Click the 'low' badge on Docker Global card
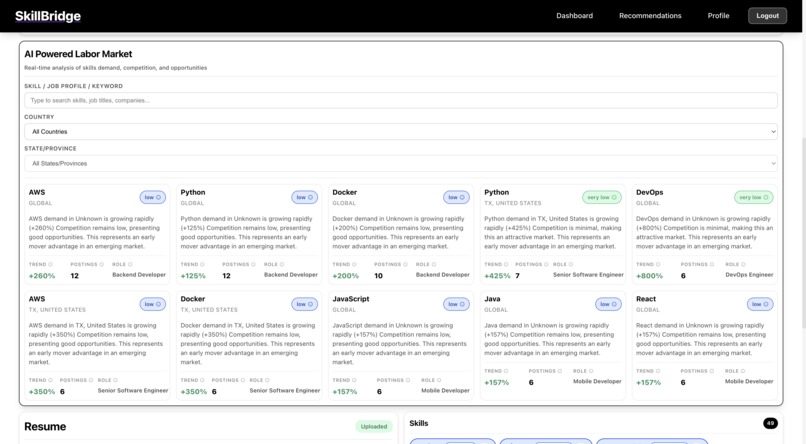806x444 pixels. coord(456,197)
